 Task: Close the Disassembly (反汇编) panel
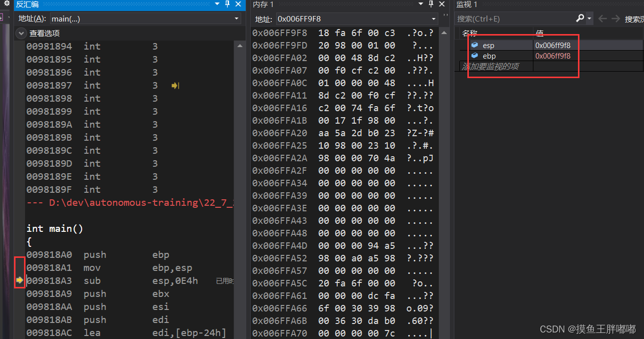238,5
